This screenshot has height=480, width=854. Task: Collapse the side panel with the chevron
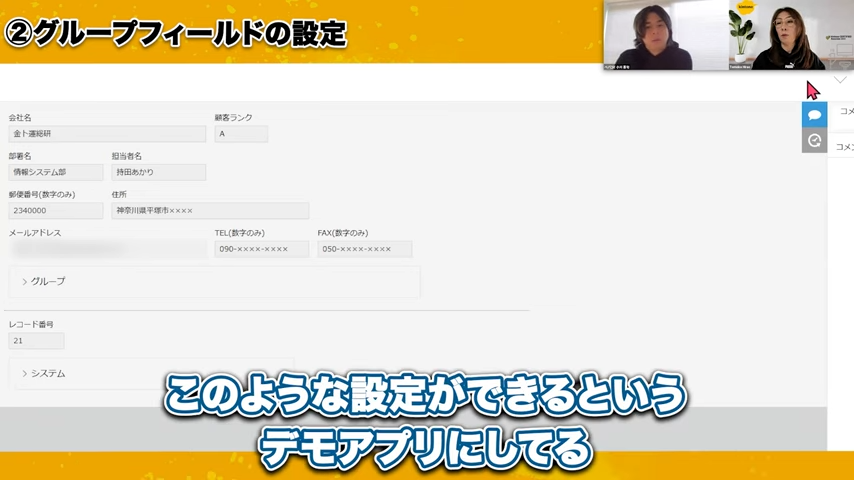[840, 80]
